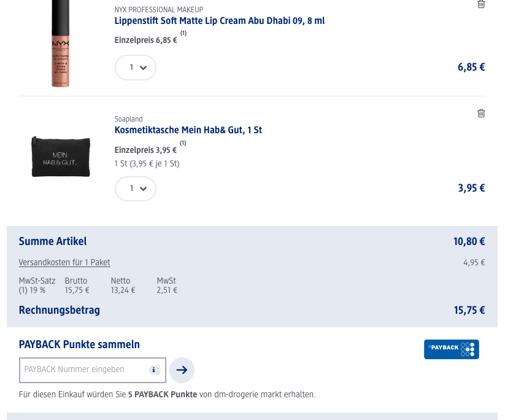Screen dimensions: 505x420
Task: Click the Rechnungsbetrag heading
Action: point(60,310)
